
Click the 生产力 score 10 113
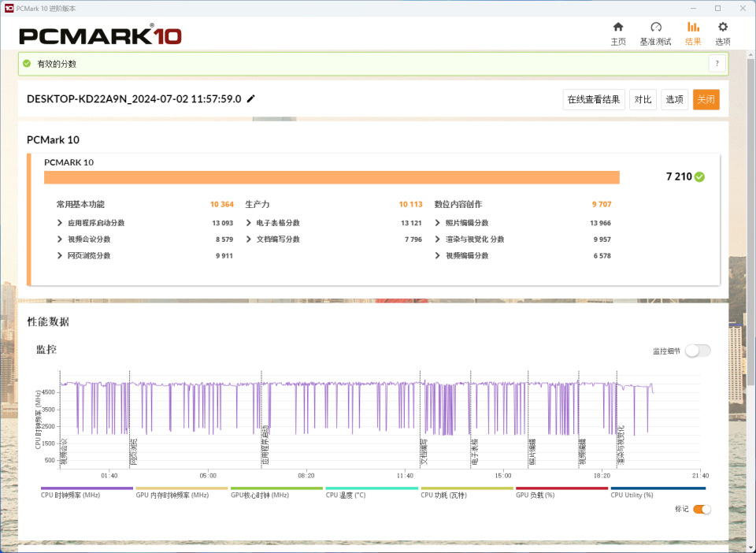pos(411,205)
